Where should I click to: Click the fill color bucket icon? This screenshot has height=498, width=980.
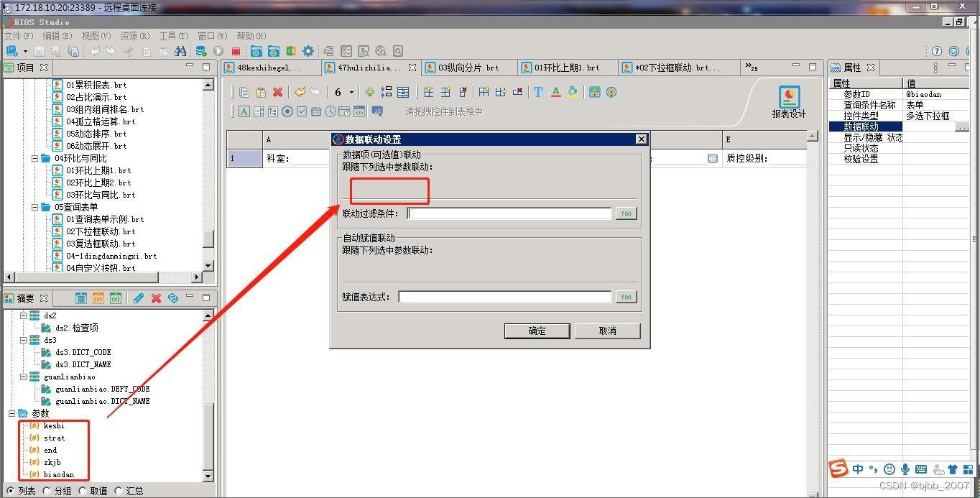click(573, 92)
